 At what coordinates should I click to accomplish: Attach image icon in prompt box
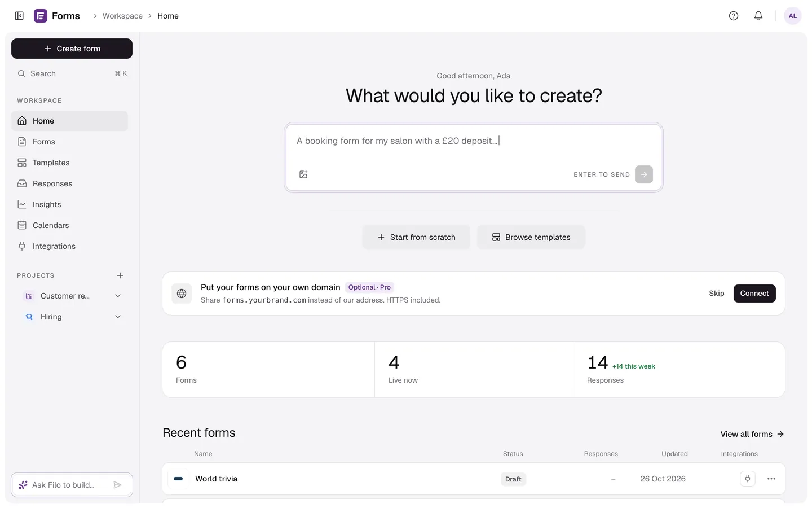tap(303, 174)
